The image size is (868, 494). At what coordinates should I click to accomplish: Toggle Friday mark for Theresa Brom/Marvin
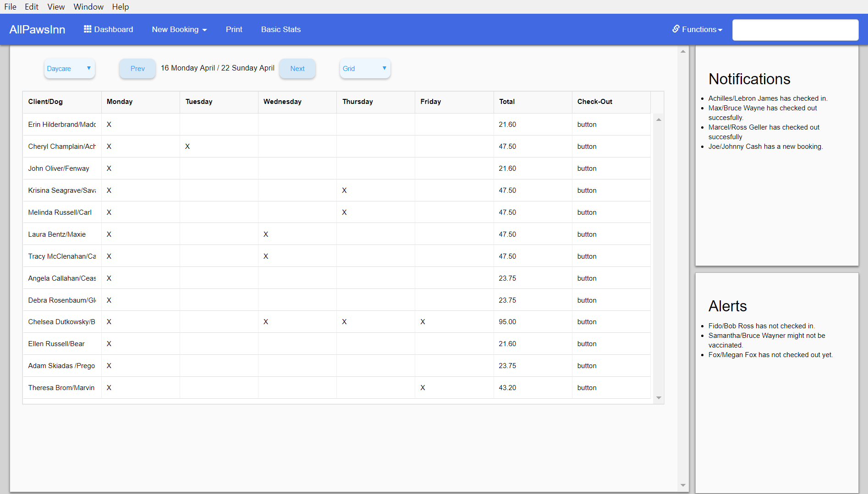(423, 388)
